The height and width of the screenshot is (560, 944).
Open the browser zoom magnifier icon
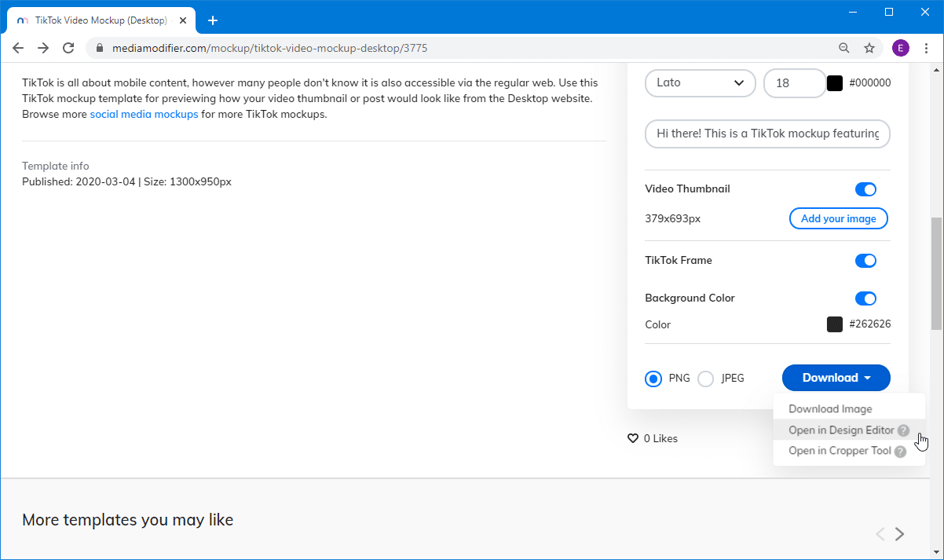click(x=844, y=48)
